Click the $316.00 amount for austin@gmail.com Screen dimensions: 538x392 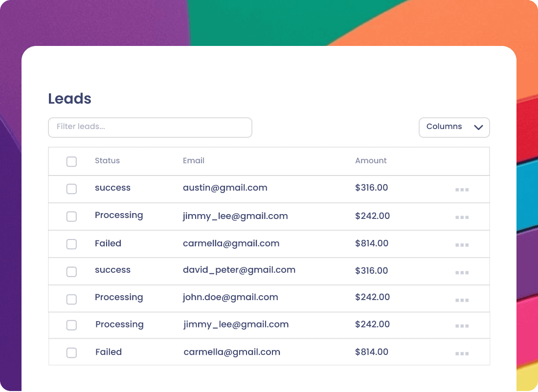tap(372, 188)
